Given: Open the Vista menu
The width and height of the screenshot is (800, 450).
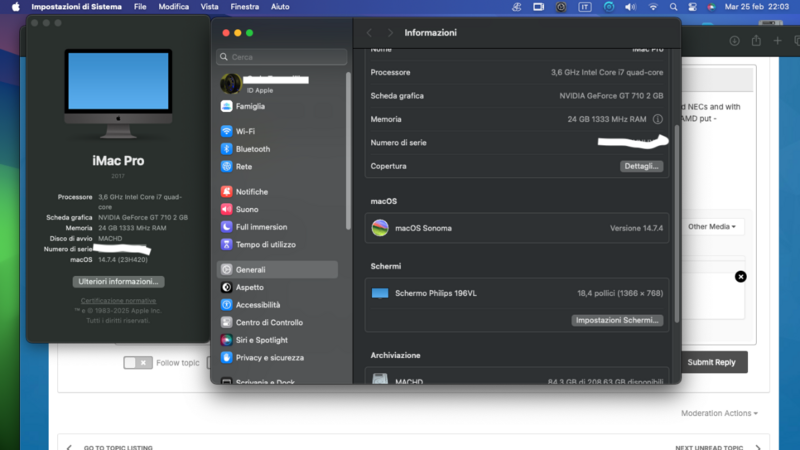Looking at the screenshot, I should pos(209,7).
